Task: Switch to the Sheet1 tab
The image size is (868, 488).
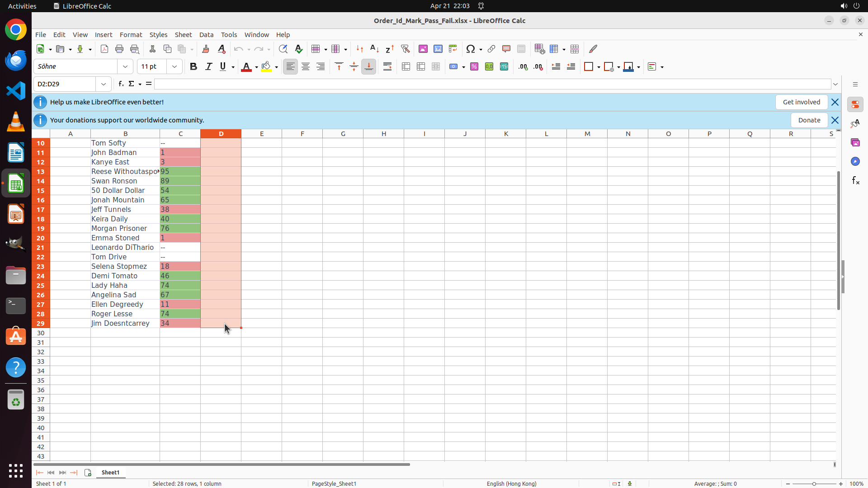Action: (110, 472)
